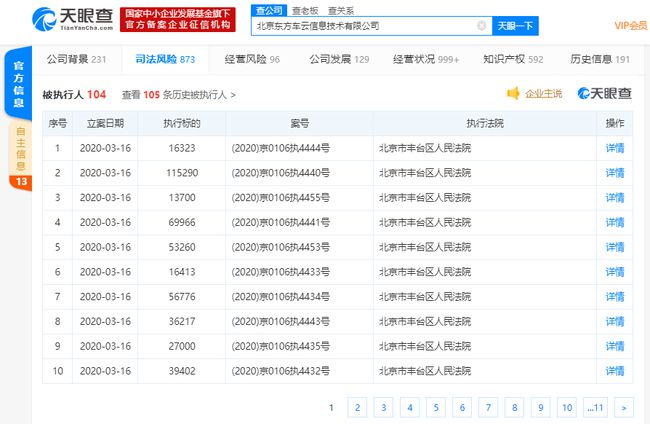Open the 经营风险 tab
This screenshot has width=650, height=424.
click(x=252, y=59)
